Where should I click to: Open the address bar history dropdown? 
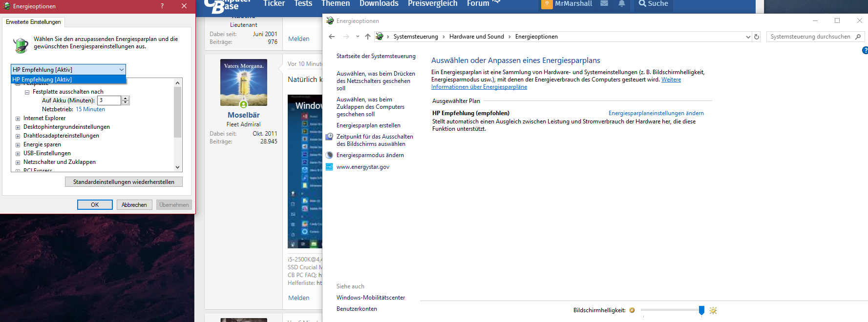[x=748, y=37]
